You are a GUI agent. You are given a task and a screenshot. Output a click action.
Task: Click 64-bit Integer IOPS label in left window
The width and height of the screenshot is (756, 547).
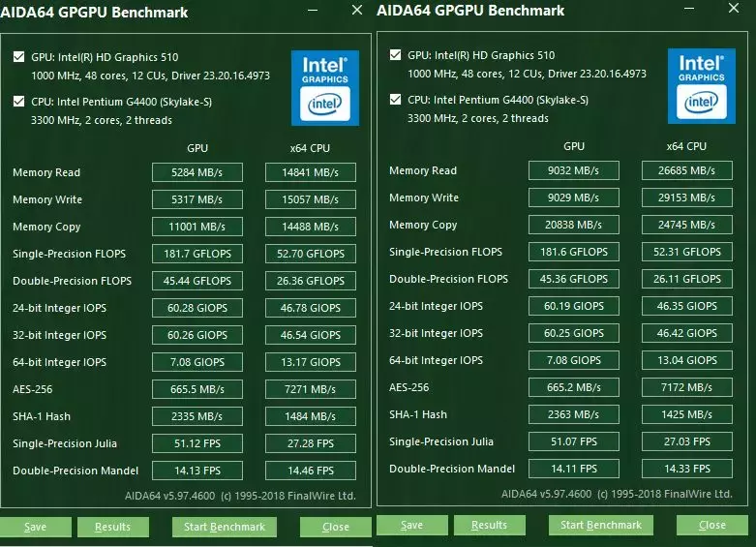pos(59,362)
